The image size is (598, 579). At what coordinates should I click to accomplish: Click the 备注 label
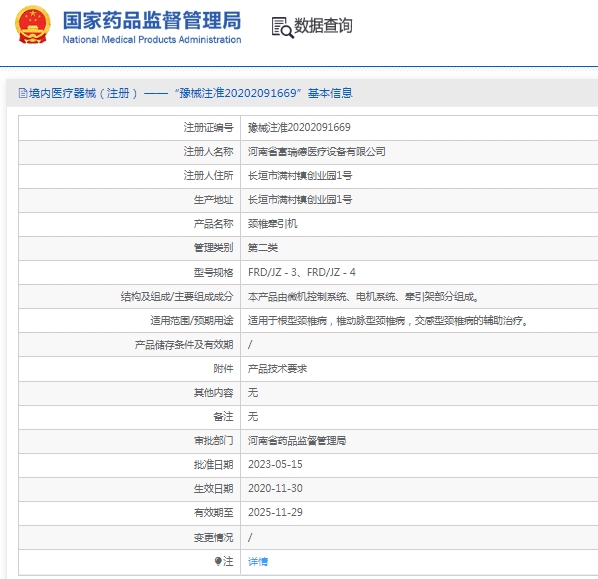[x=223, y=417]
